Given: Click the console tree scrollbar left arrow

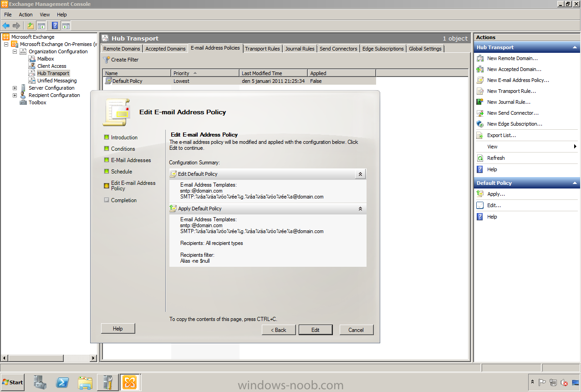Looking at the screenshot, I should tap(5, 358).
